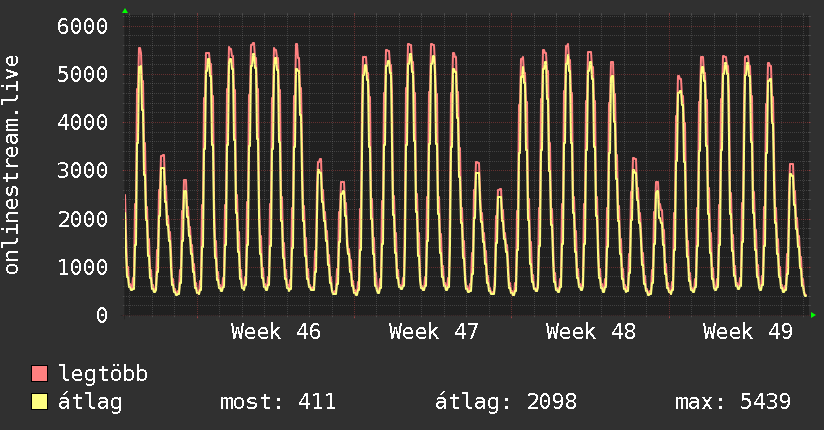
Task: Click the red legtöbb legend swatch
Action: pos(39,374)
